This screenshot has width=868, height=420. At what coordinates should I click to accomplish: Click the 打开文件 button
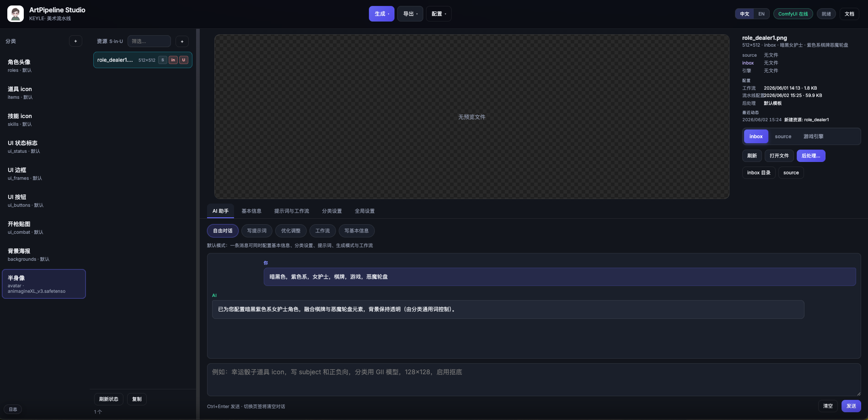[779, 156]
